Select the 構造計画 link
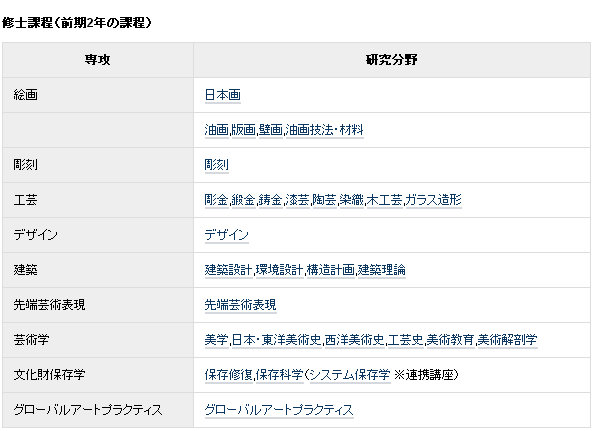 click(331, 270)
